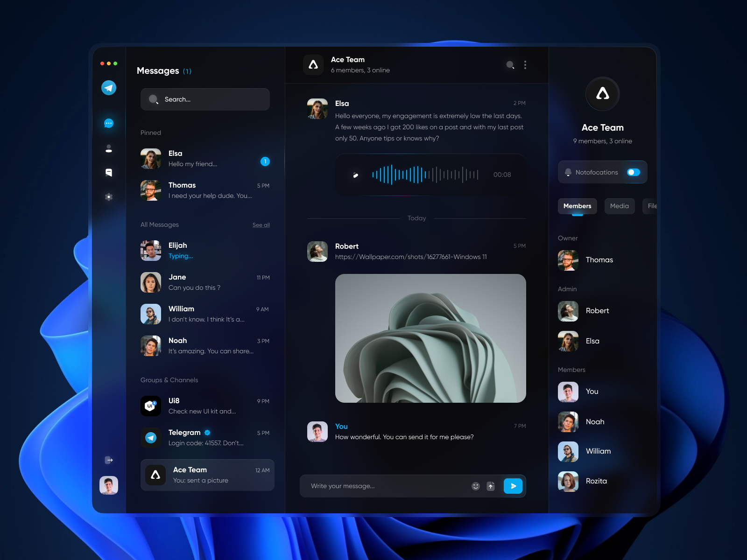This screenshot has width=747, height=560.
Task: Open the Ui8 channel
Action: (205, 406)
